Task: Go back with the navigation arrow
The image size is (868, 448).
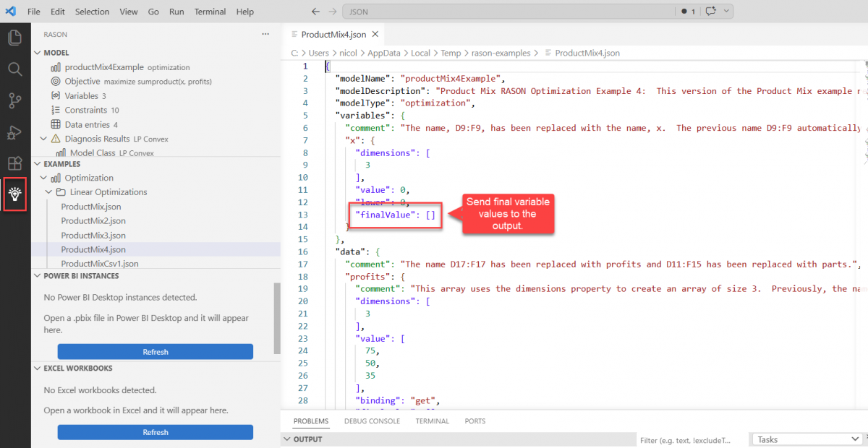Action: point(315,12)
